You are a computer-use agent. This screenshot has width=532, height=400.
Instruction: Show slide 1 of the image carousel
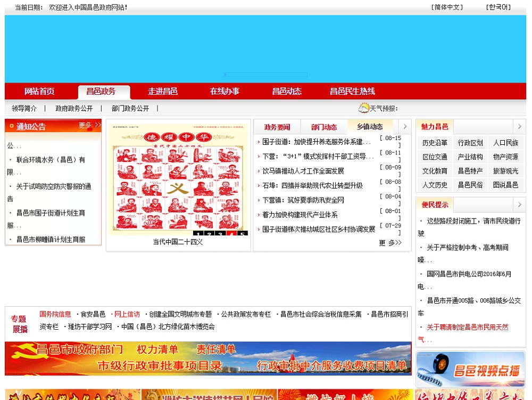[198, 233]
